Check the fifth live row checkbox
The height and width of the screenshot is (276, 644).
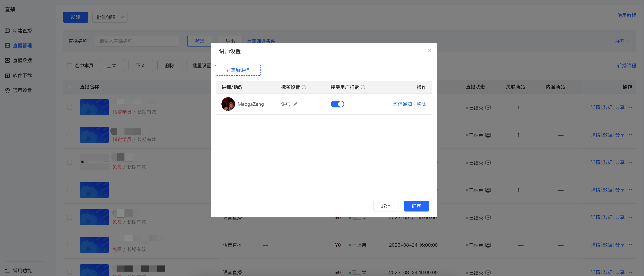click(70, 217)
